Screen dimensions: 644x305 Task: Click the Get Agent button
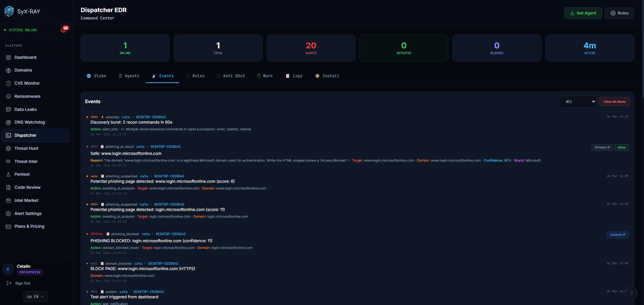(583, 13)
